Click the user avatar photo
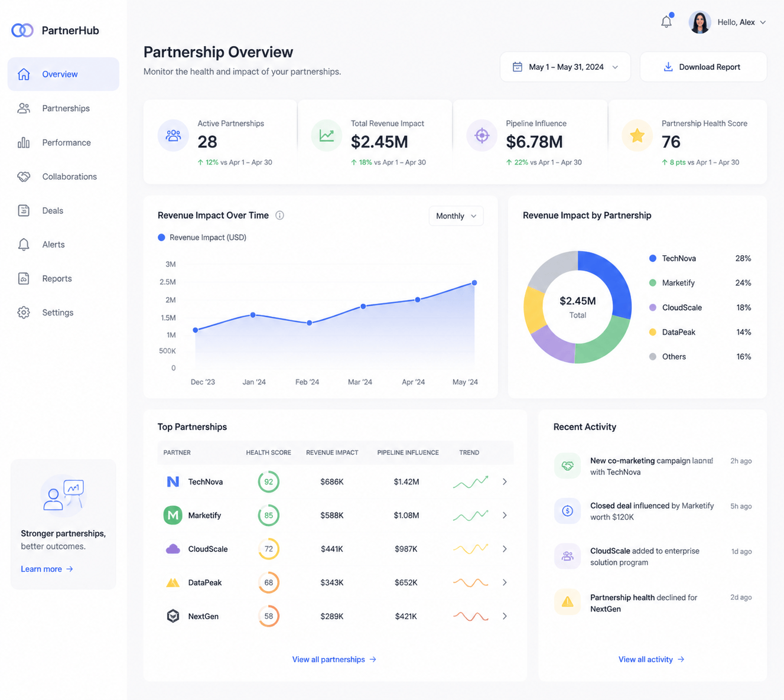Screen dimensions: 784x700 click(x=700, y=22)
